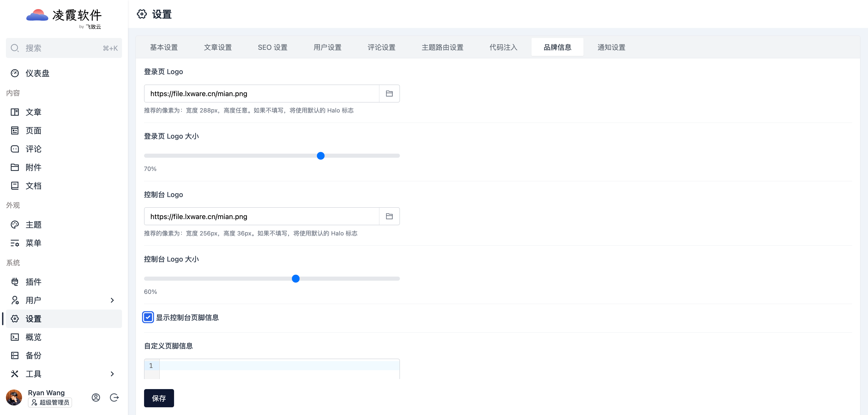The height and width of the screenshot is (415, 868).
Task: Click line 1 of 自定义页脚信息 code editor
Action: coord(279,365)
